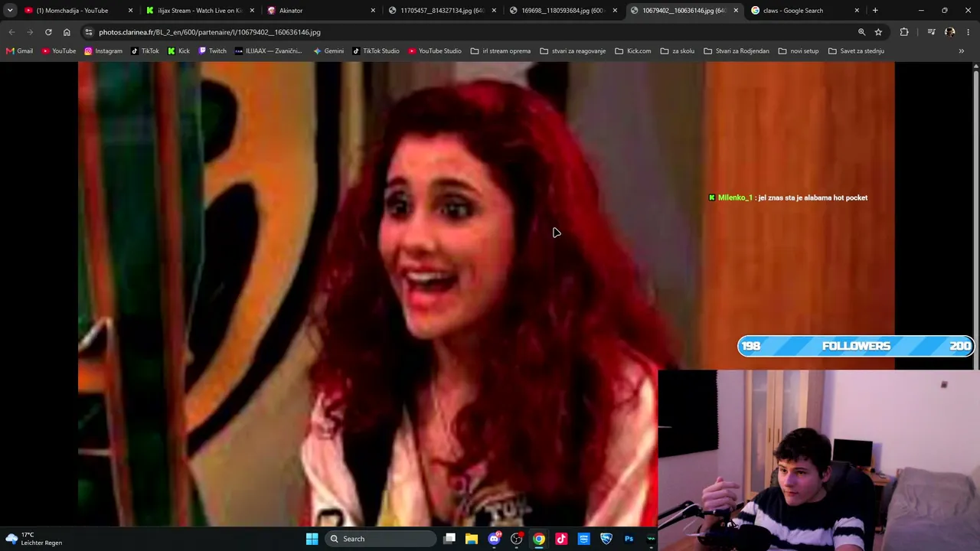Open OBS Studio from the taskbar

pos(517,539)
